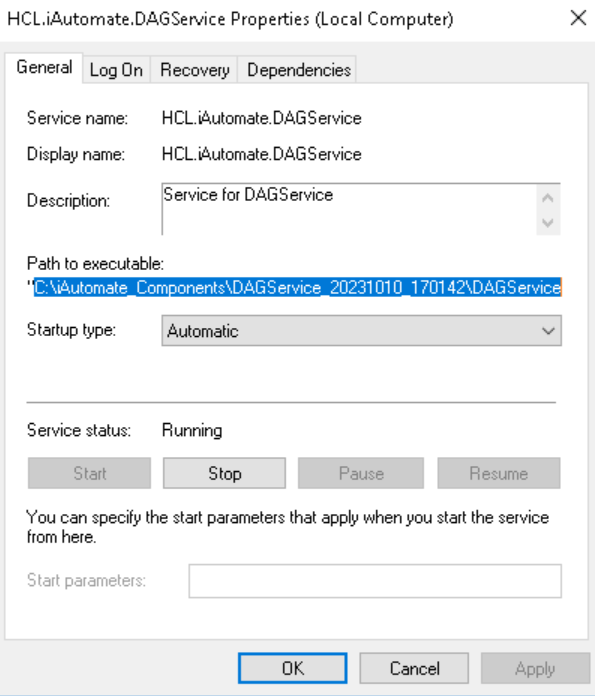
Task: Click the dialog title bar text
Action: (230, 19)
